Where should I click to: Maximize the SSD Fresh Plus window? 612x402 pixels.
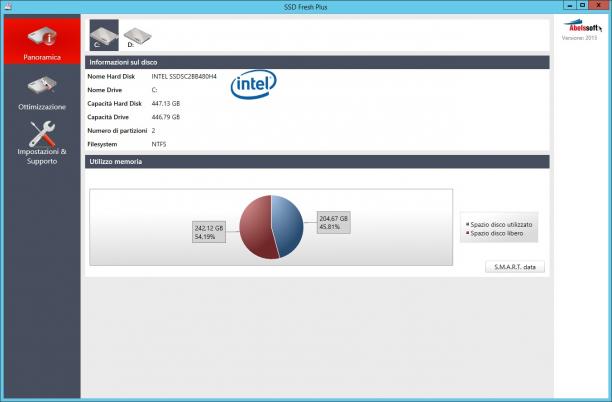[582, 5]
